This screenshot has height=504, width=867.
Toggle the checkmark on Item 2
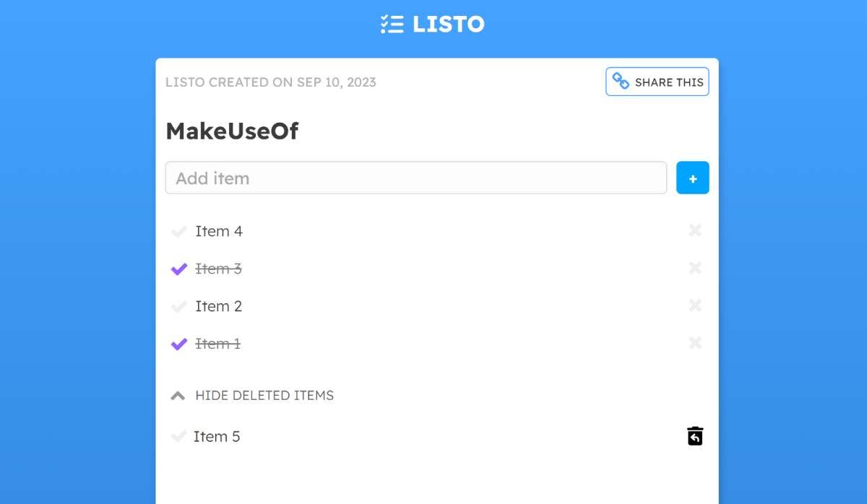tap(178, 305)
